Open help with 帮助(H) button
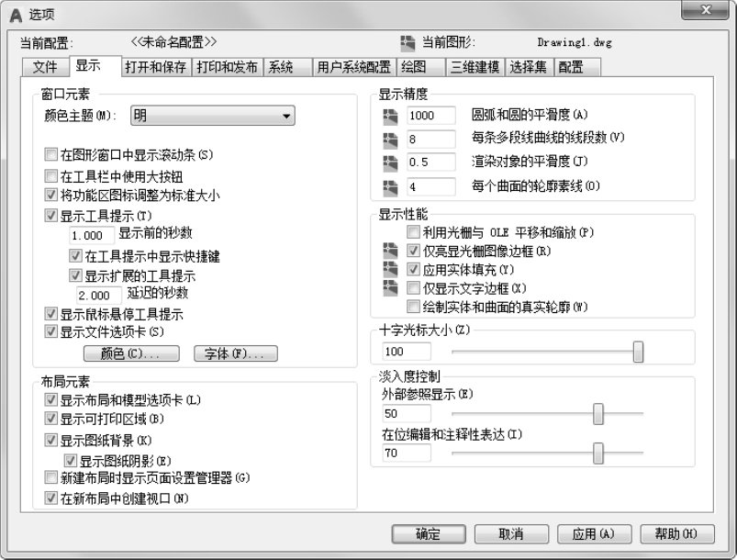737x560 pixels. coord(677,534)
